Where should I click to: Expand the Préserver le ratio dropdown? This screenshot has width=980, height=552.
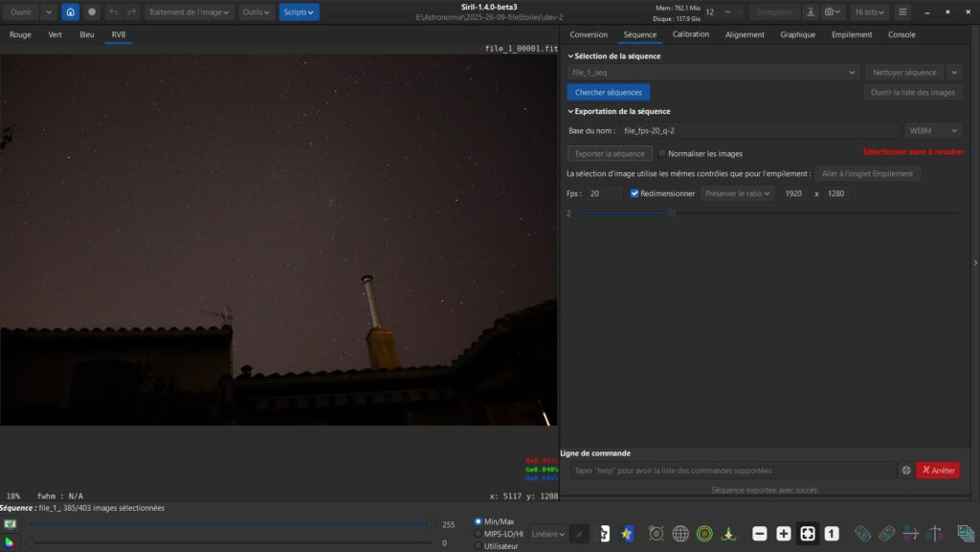(x=737, y=193)
